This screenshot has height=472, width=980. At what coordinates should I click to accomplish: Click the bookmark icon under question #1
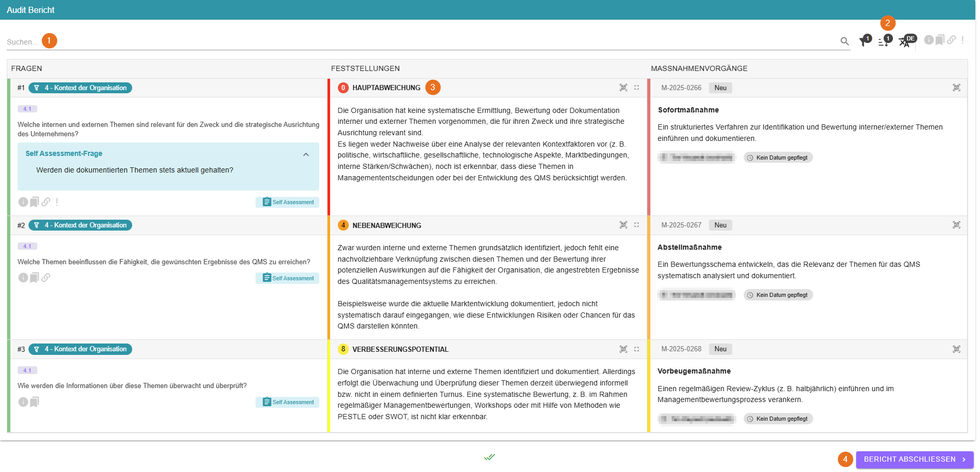tap(34, 202)
